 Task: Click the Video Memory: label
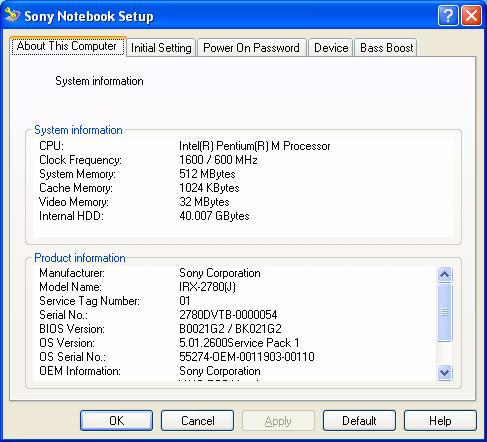click(x=74, y=202)
